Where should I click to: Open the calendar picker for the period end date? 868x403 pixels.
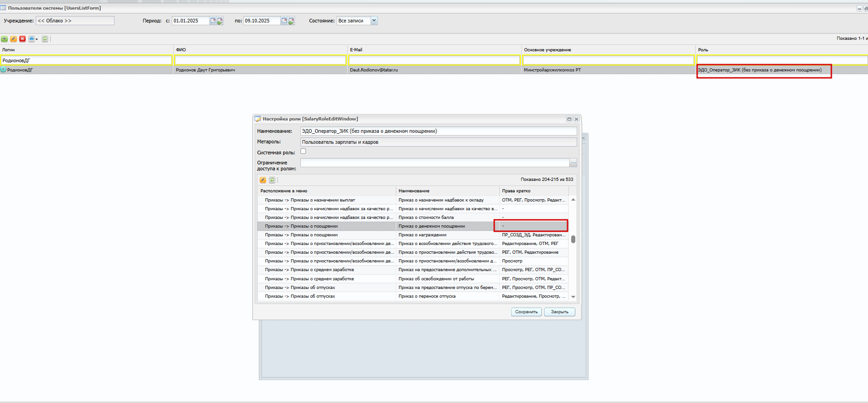click(284, 21)
